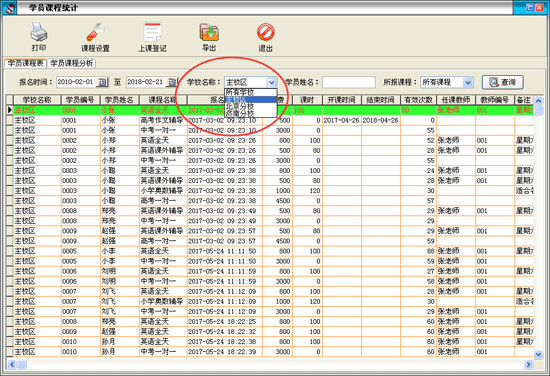The height and width of the screenshot is (376, 550).
Task: Click the 导出 export icon
Action: pos(209,32)
